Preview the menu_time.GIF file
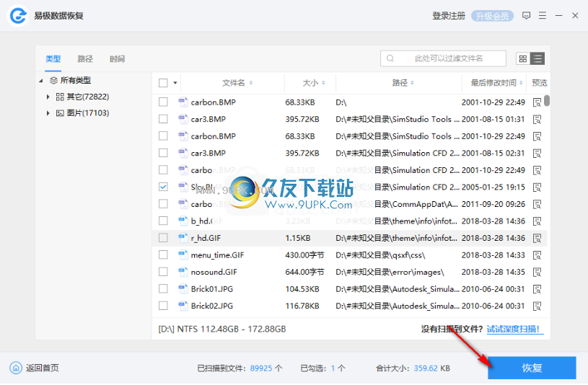 [537, 255]
